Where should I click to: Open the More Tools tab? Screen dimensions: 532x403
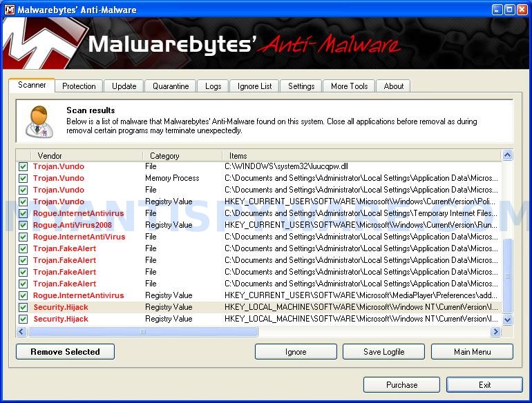[349, 86]
